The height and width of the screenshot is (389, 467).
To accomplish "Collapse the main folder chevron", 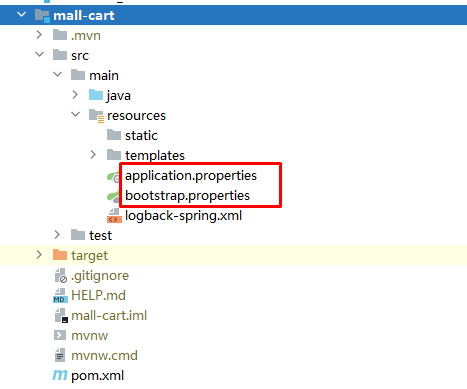I will pyautogui.click(x=58, y=74).
